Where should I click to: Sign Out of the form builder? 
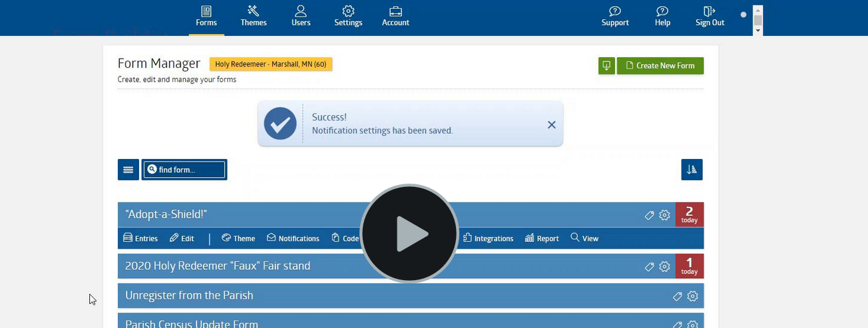[710, 17]
